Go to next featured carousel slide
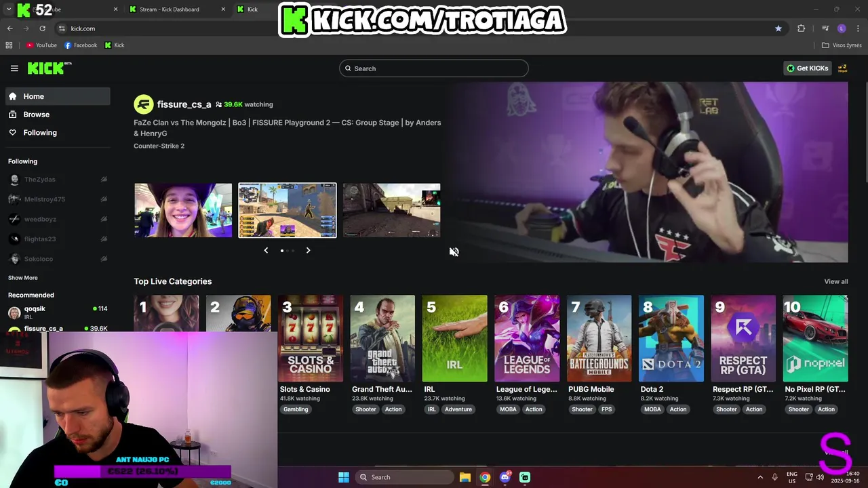Image resolution: width=868 pixels, height=488 pixels. click(308, 251)
